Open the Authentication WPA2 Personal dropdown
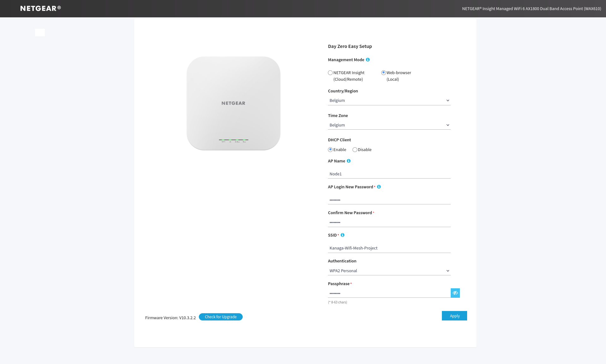The image size is (606, 364). tap(389, 271)
